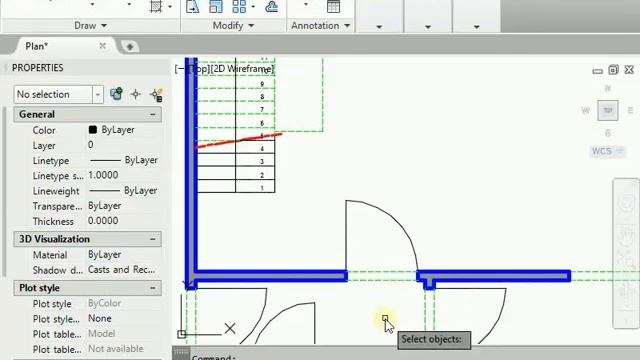Select the Scale tool in Modify panel

(x=216, y=7)
